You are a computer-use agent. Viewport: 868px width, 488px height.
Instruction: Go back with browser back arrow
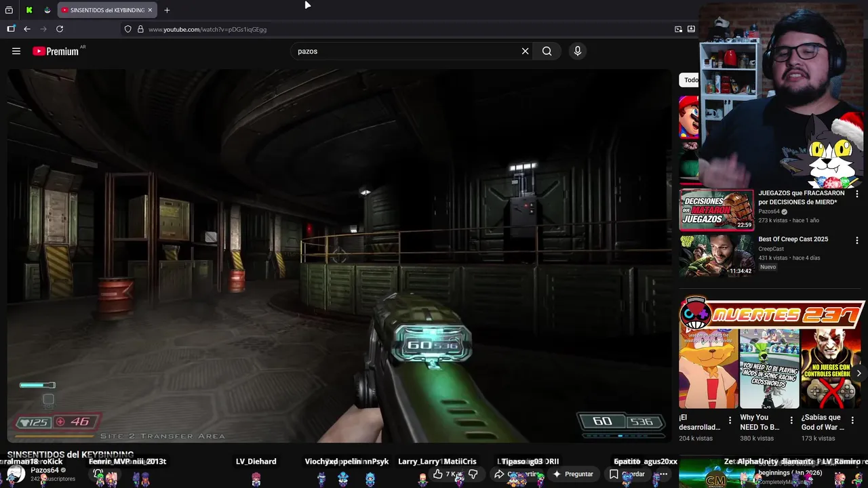click(x=27, y=29)
